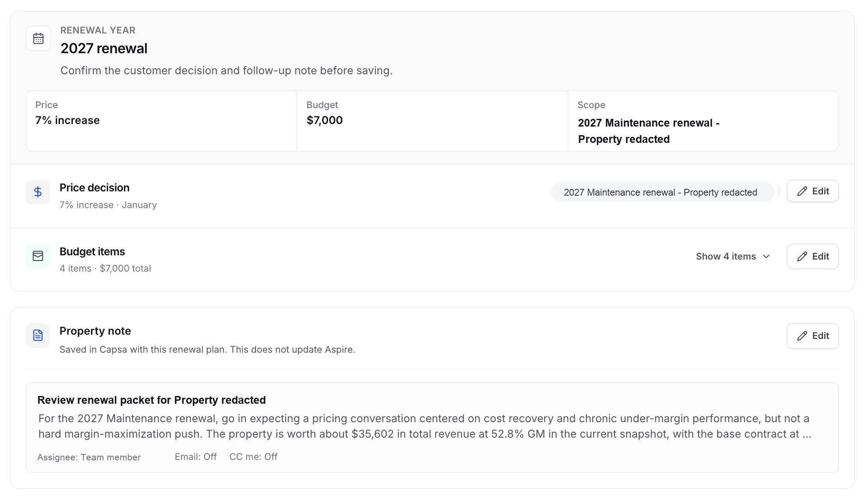Click the Assignee: Team member label

coord(89,457)
